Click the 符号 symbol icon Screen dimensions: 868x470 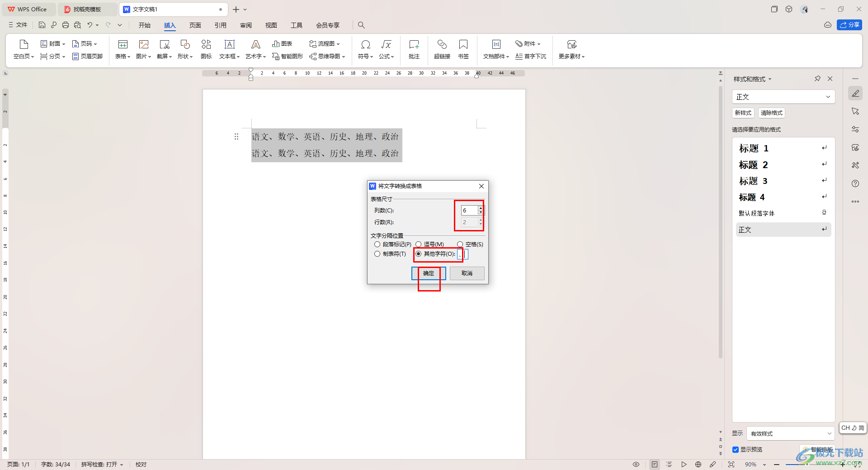(x=365, y=44)
